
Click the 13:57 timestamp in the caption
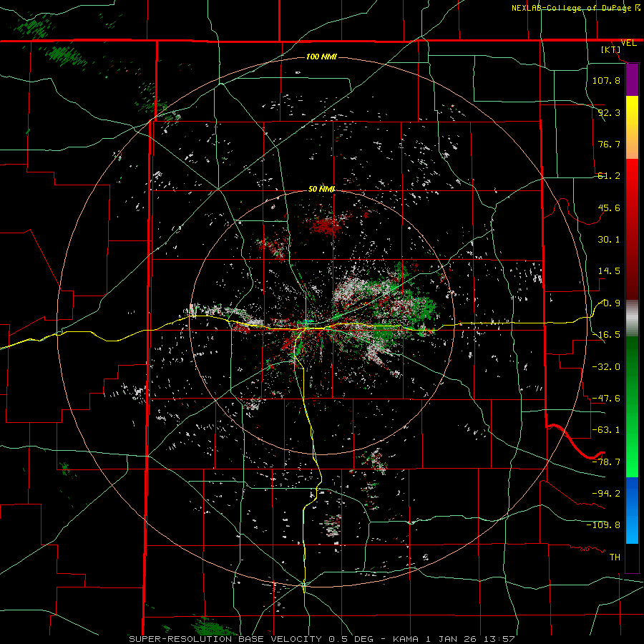pyautogui.click(x=499, y=639)
